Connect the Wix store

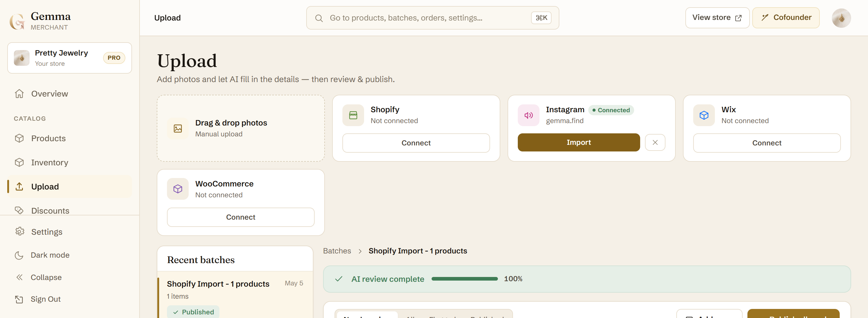tap(766, 143)
